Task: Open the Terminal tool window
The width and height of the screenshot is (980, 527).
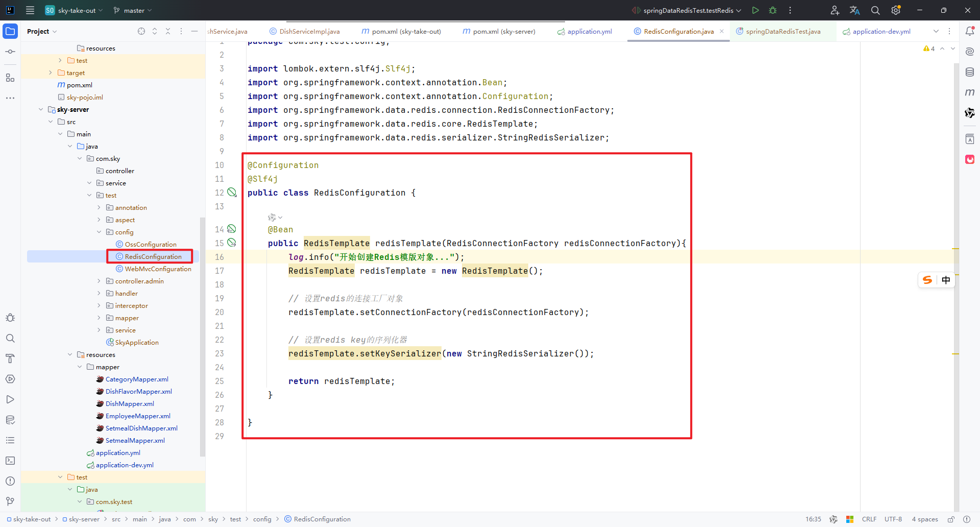Action: point(10,461)
